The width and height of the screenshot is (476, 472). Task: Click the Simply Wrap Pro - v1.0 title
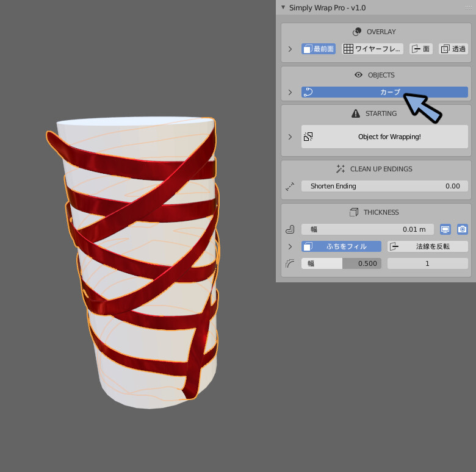tap(327, 7)
